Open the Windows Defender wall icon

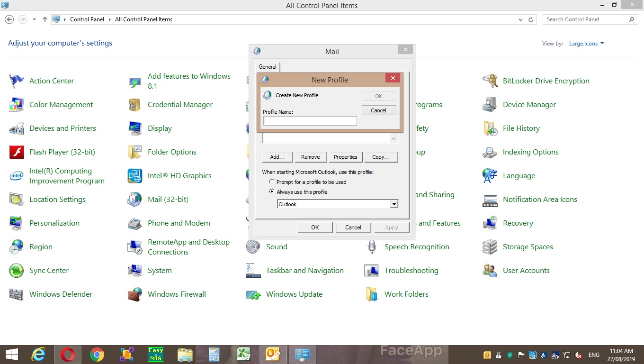click(17, 294)
